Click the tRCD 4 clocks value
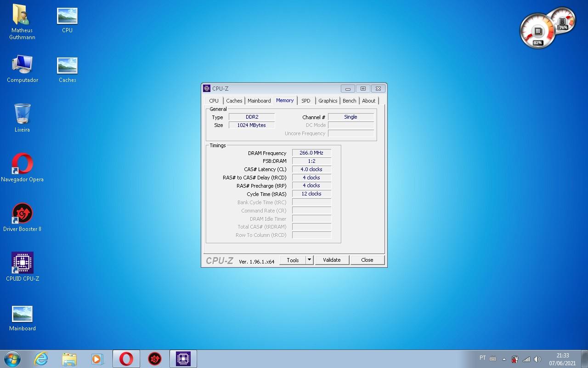The width and height of the screenshot is (588, 368). click(x=311, y=178)
